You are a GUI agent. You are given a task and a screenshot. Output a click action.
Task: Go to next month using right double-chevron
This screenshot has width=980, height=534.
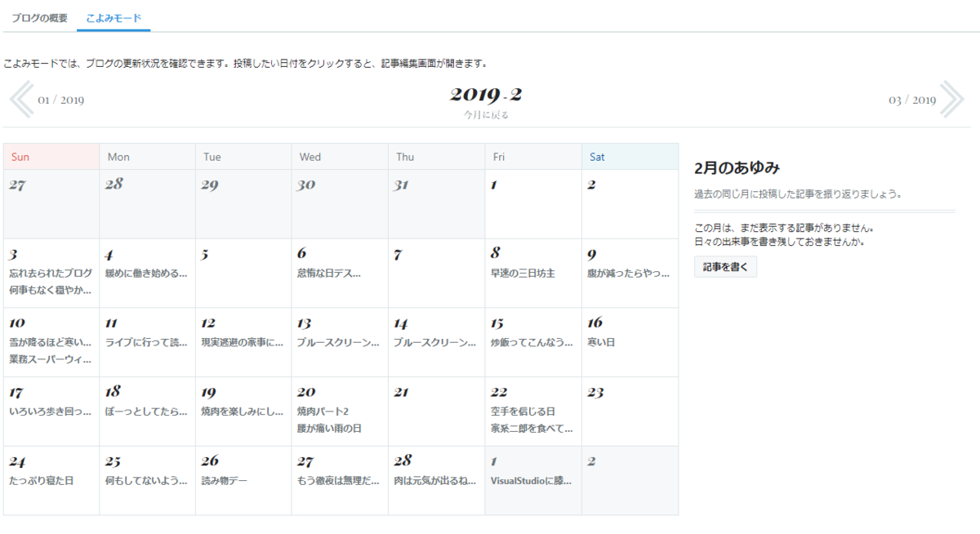click(x=951, y=100)
